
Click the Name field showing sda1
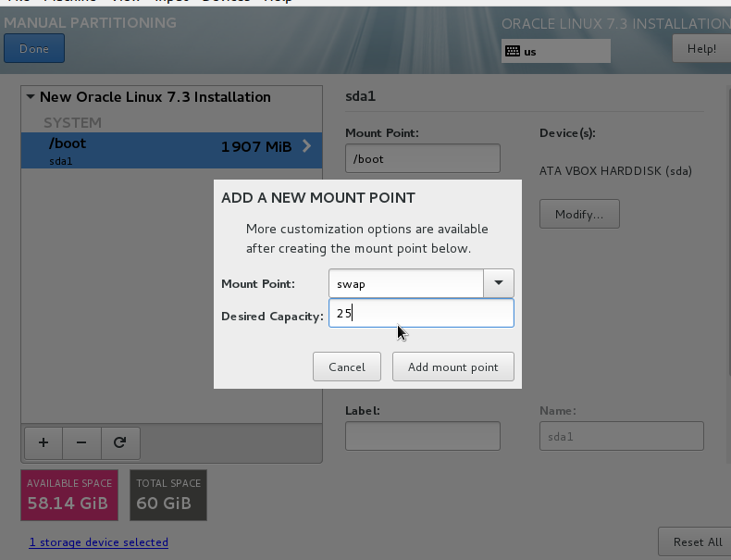click(x=622, y=436)
